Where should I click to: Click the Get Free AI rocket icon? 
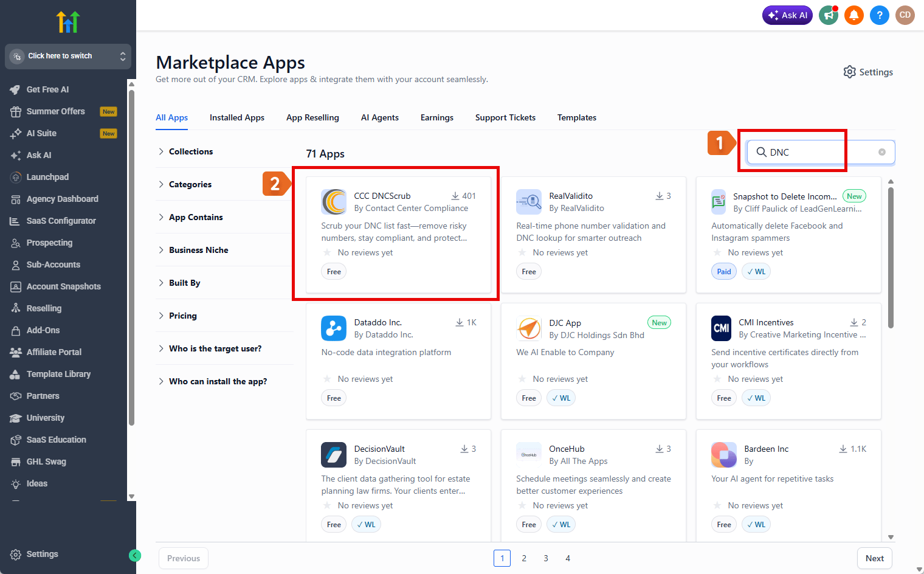pyautogui.click(x=15, y=89)
